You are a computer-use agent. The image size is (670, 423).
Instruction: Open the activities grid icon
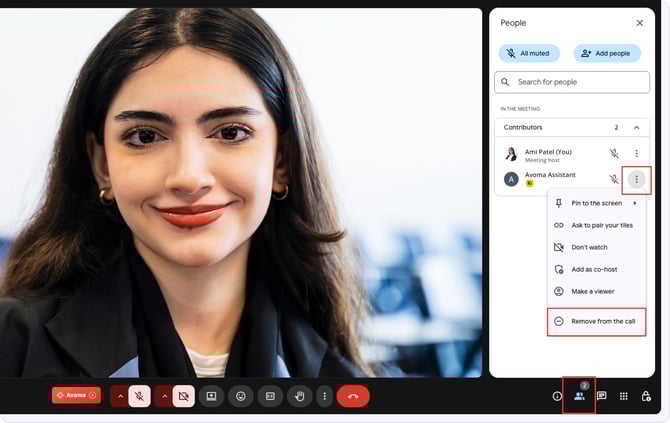(624, 396)
